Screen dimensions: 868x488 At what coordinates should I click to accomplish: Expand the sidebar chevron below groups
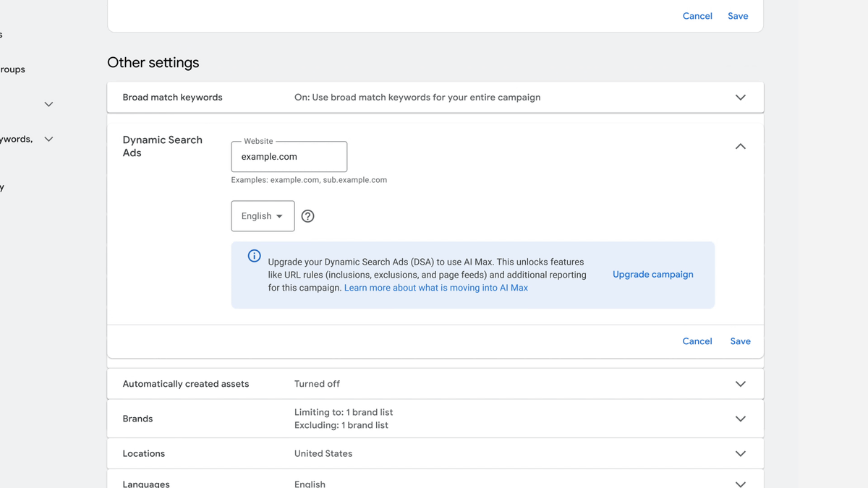pos(48,104)
